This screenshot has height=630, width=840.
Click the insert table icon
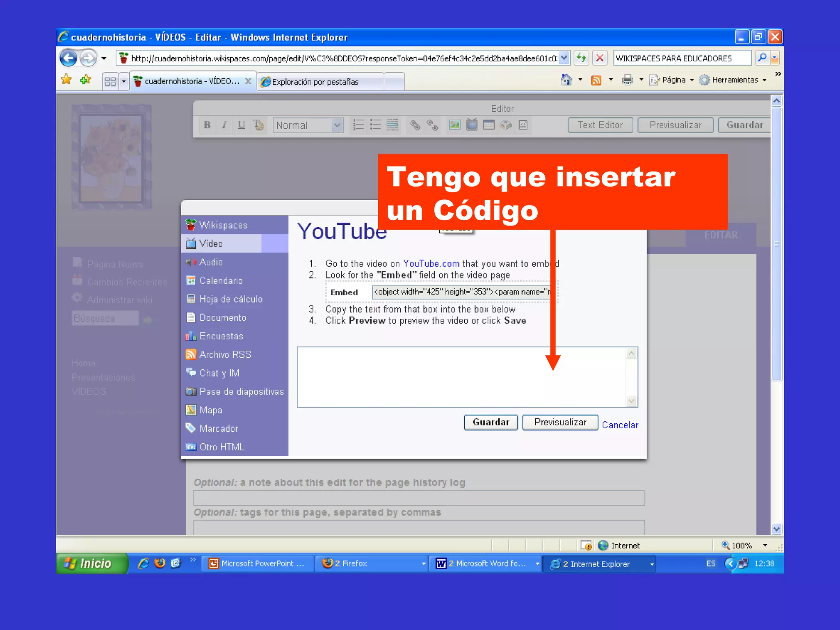coord(489,125)
